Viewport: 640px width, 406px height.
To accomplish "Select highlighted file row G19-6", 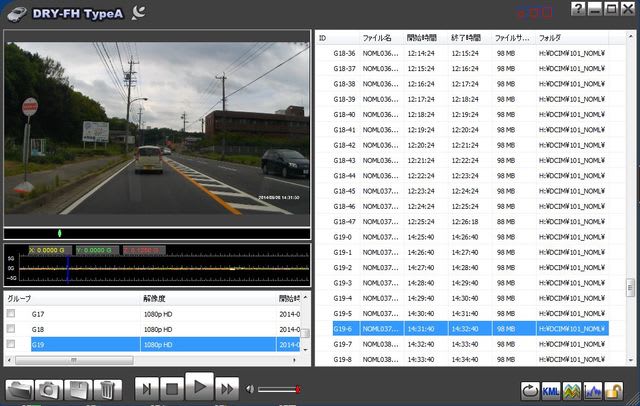I will tap(470, 329).
